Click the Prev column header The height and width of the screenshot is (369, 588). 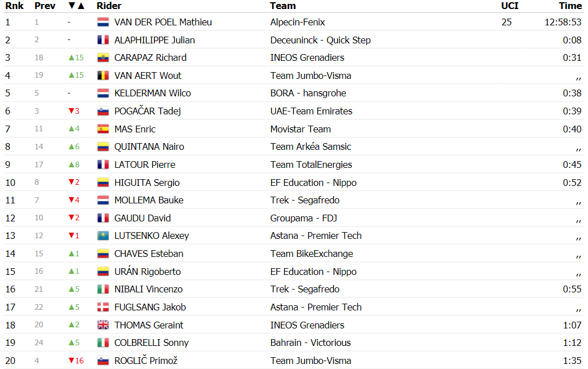(x=45, y=6)
